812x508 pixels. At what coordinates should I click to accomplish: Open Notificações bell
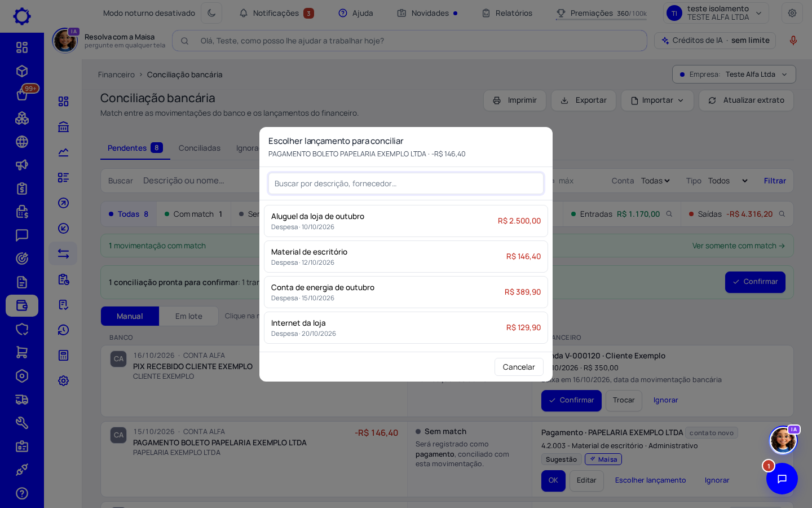[x=276, y=13]
